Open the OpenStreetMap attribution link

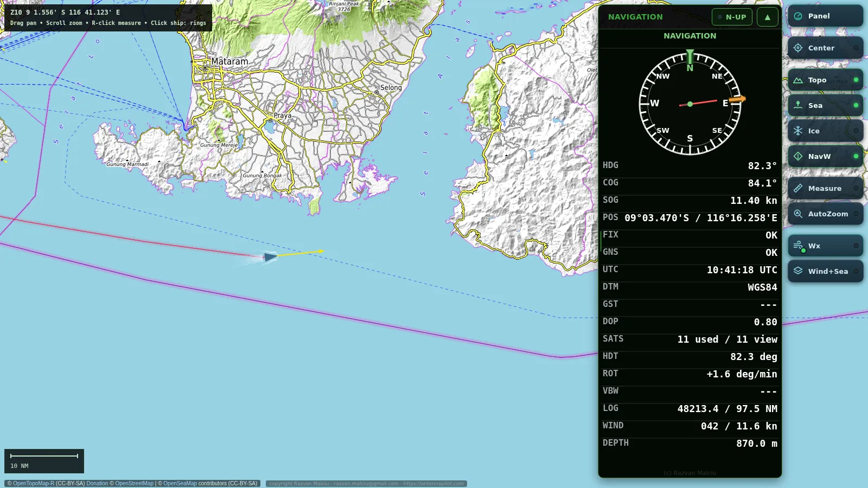tap(134, 483)
